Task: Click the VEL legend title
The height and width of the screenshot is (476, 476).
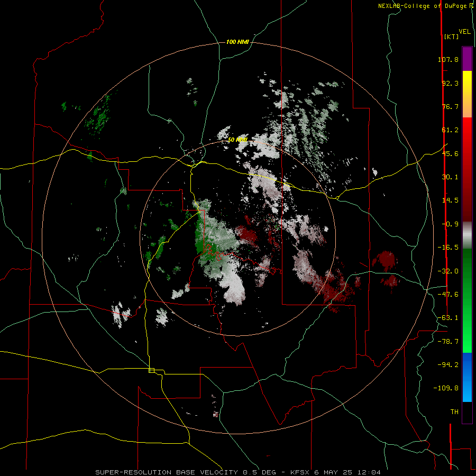Action: tap(464, 32)
